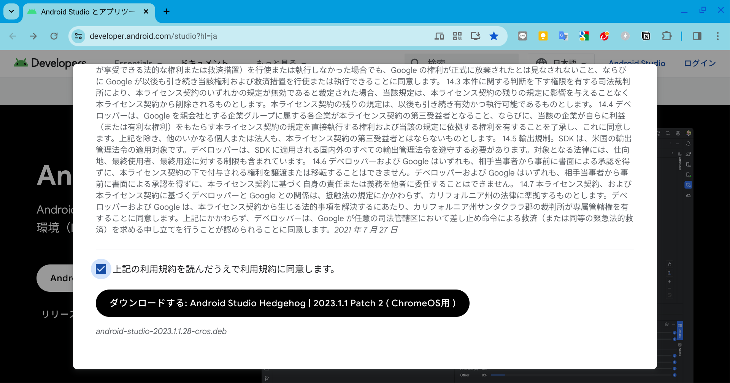The image size is (730, 383).
Task: Toggle the Chrome side panel
Action: click(x=697, y=36)
